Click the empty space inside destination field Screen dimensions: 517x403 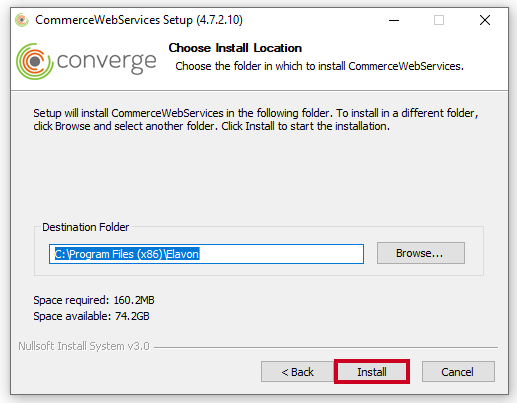[281, 254]
